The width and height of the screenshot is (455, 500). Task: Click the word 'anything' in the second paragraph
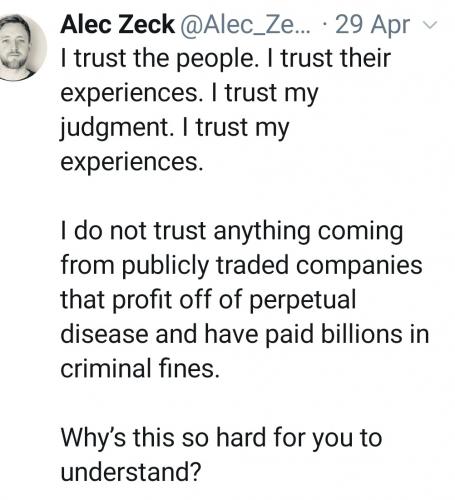pyautogui.click(x=262, y=232)
